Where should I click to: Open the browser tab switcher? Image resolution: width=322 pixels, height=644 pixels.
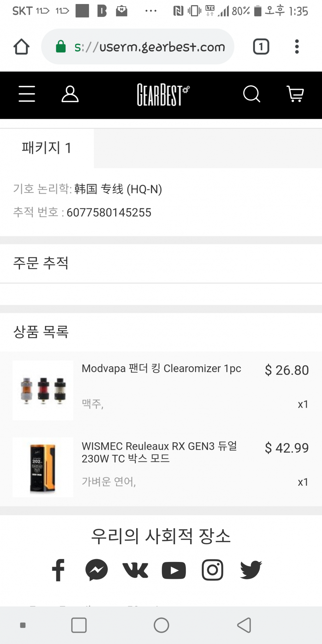[261, 47]
